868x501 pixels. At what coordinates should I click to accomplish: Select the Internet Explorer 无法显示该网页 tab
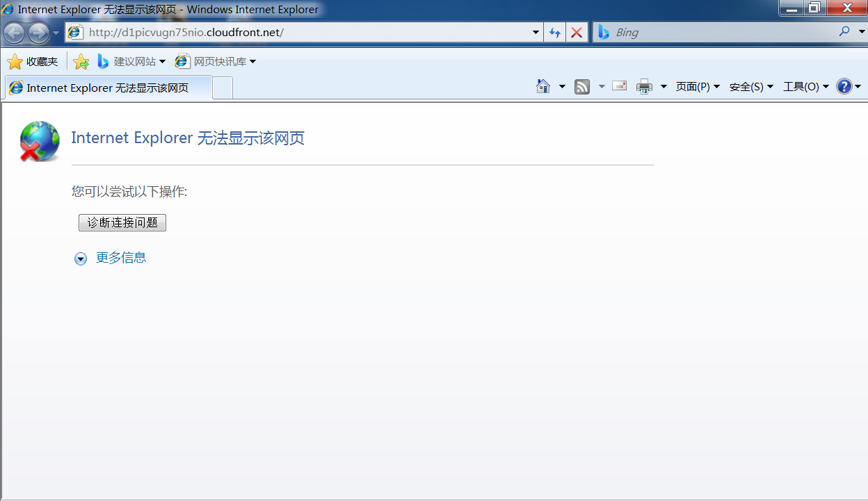(108, 88)
